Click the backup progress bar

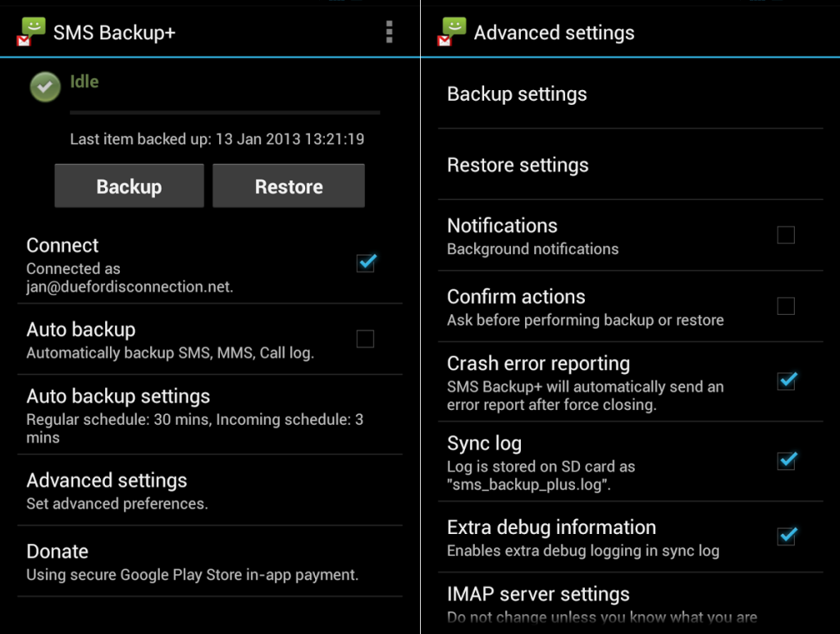click(225, 112)
